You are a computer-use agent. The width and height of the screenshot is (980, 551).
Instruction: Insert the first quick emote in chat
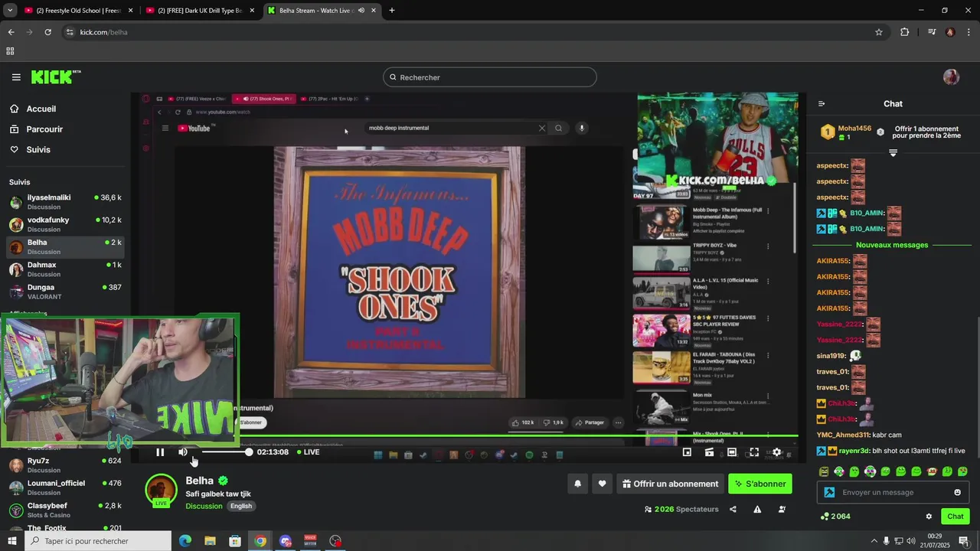click(824, 471)
